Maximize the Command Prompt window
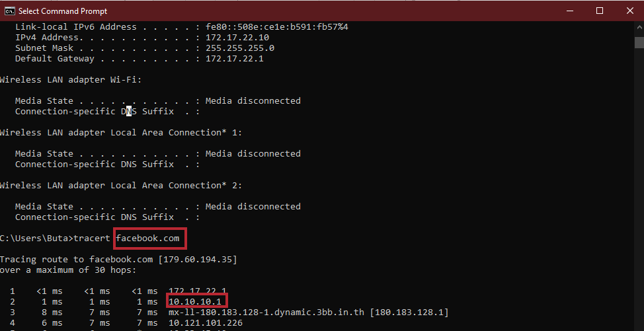The image size is (644, 331). (599, 11)
